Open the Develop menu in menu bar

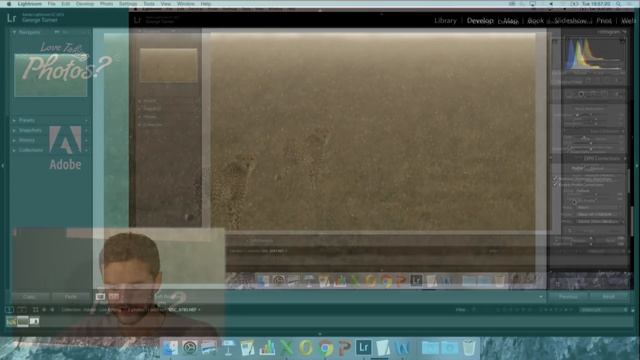pos(85,4)
